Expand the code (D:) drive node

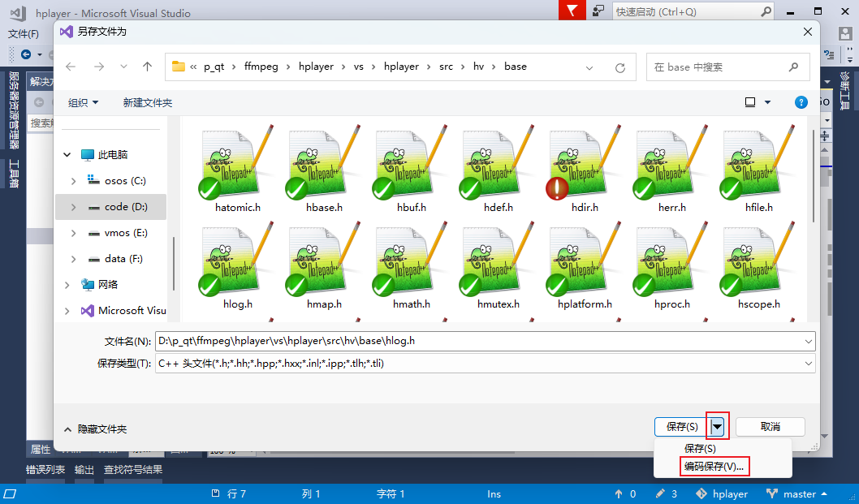click(x=73, y=207)
